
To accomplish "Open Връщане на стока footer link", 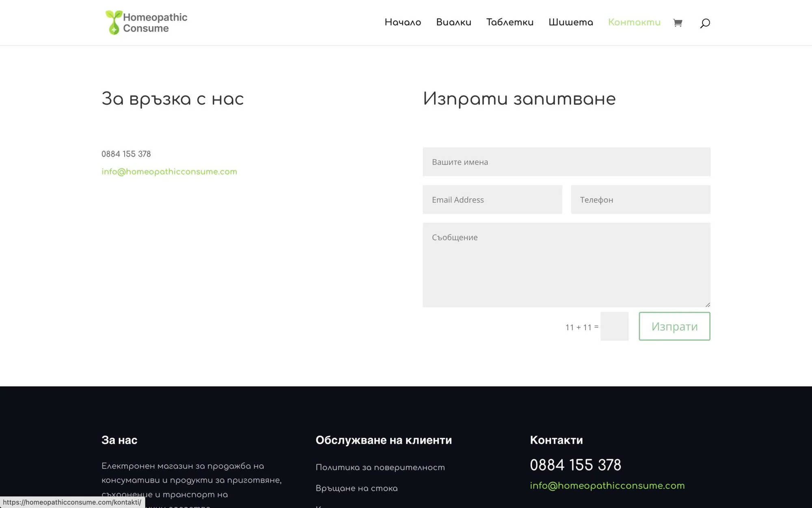I will point(356,488).
